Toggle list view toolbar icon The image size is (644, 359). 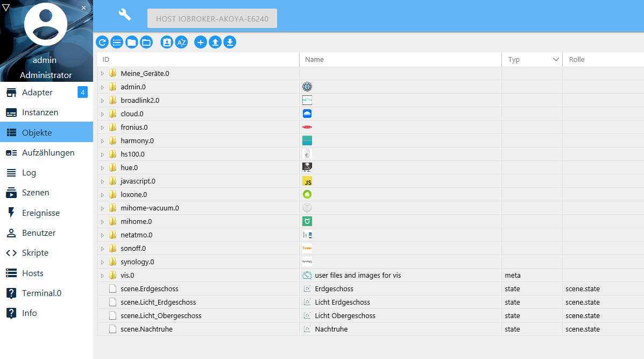coord(117,43)
